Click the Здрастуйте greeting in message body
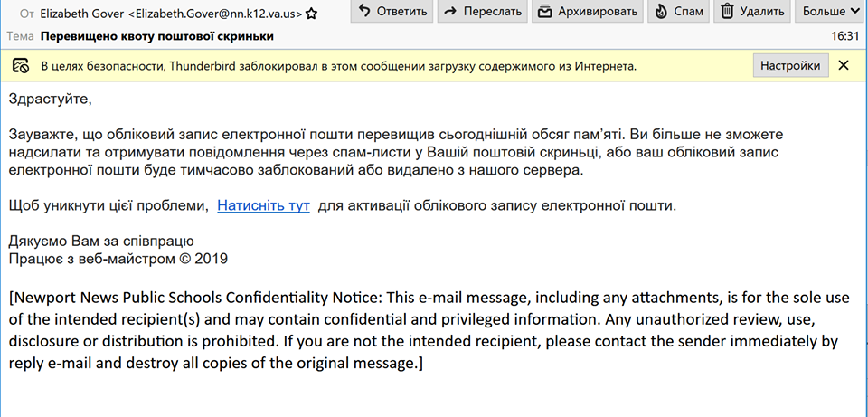Screen dimensions: 868x417 point(51,98)
